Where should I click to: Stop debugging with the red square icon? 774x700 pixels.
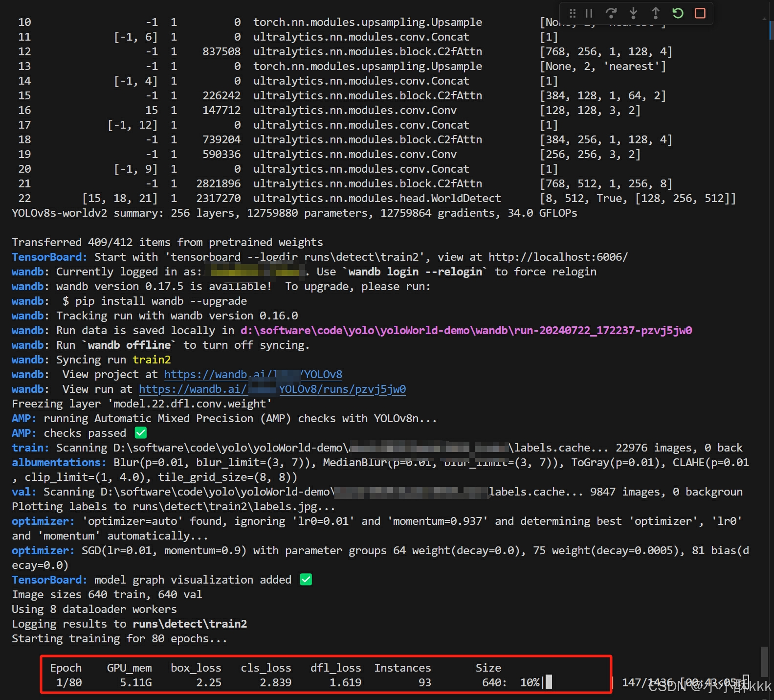coord(700,13)
